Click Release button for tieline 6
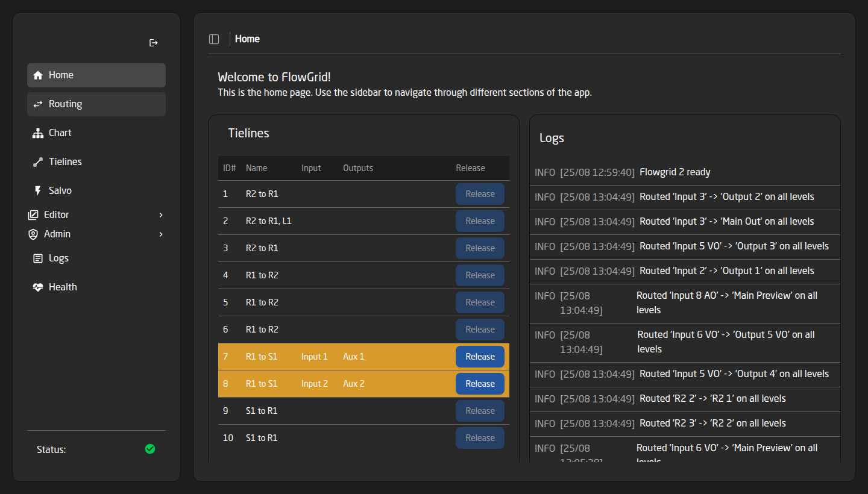Screen dimensions: 868x494 point(480,330)
